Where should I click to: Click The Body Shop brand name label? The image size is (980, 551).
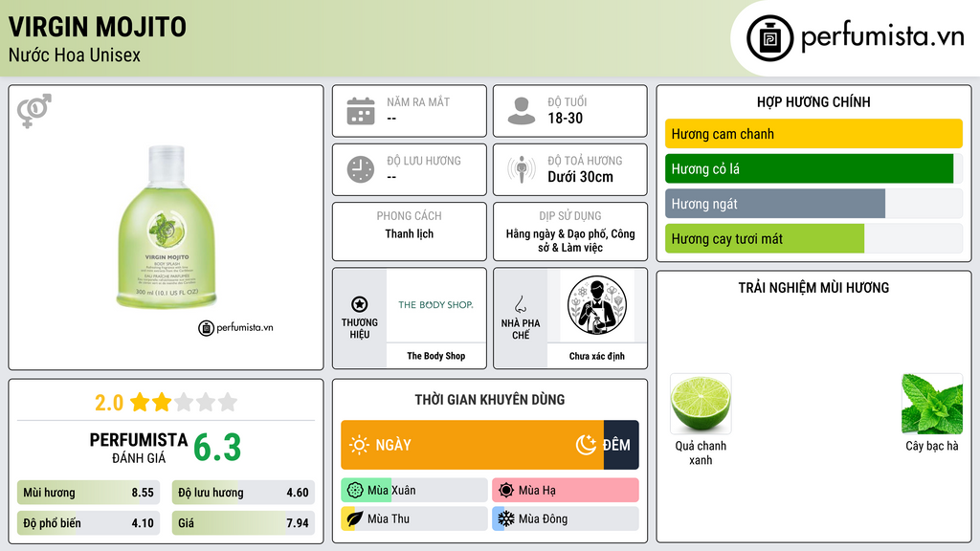pos(436,356)
